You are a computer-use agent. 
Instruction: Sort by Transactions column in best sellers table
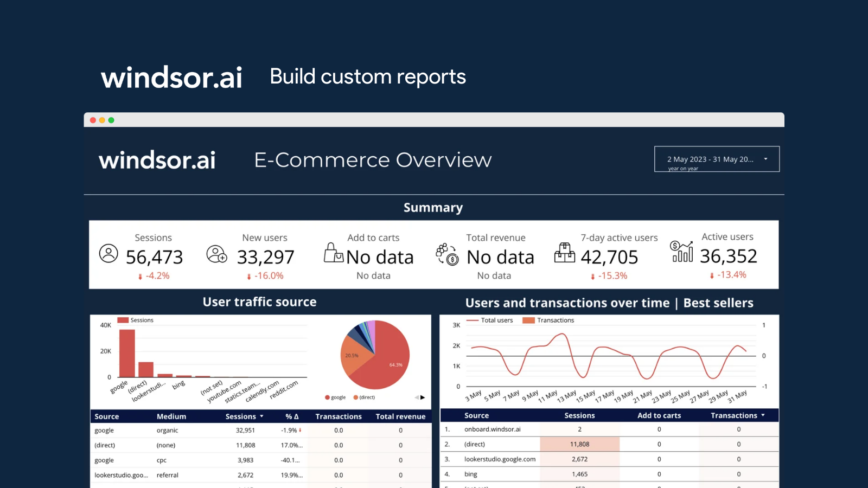coord(737,415)
